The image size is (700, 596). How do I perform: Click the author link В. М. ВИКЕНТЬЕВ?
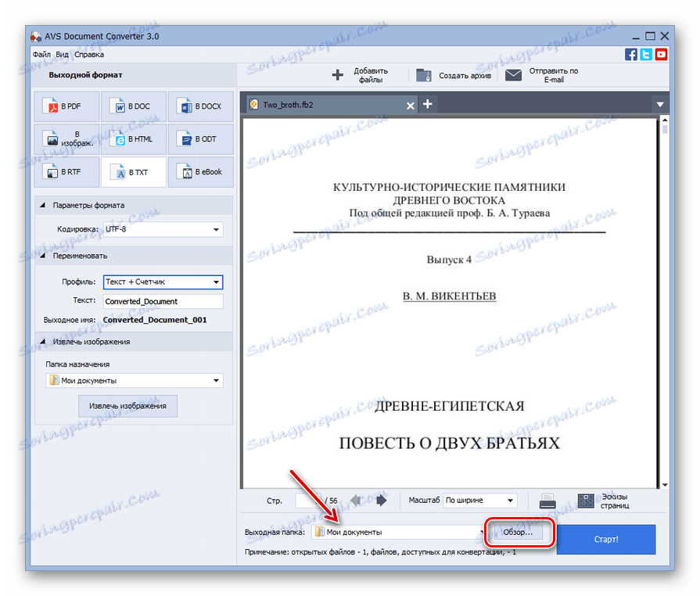click(449, 296)
